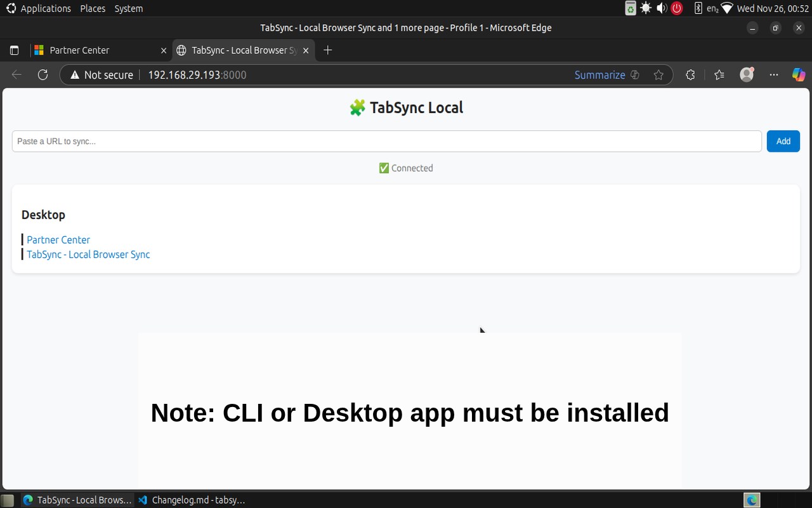Click the icon right of Summarize
The width and height of the screenshot is (812, 508).
point(634,75)
